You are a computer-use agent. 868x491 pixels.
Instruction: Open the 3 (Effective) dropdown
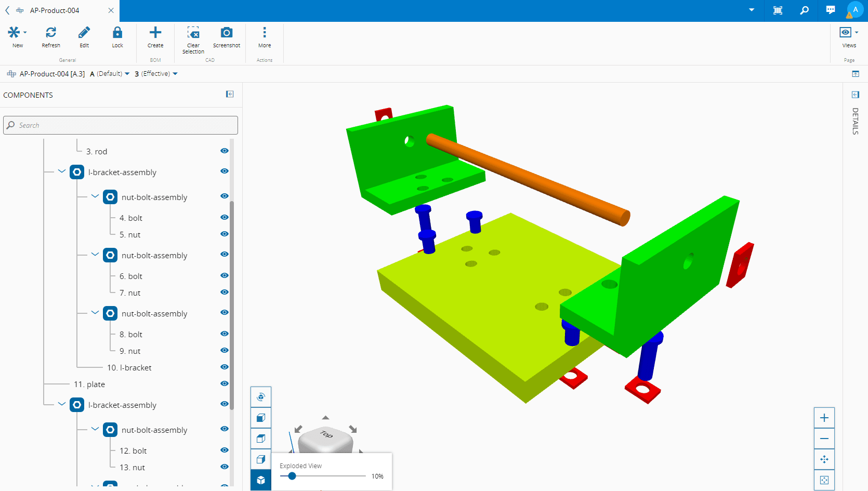coord(156,74)
